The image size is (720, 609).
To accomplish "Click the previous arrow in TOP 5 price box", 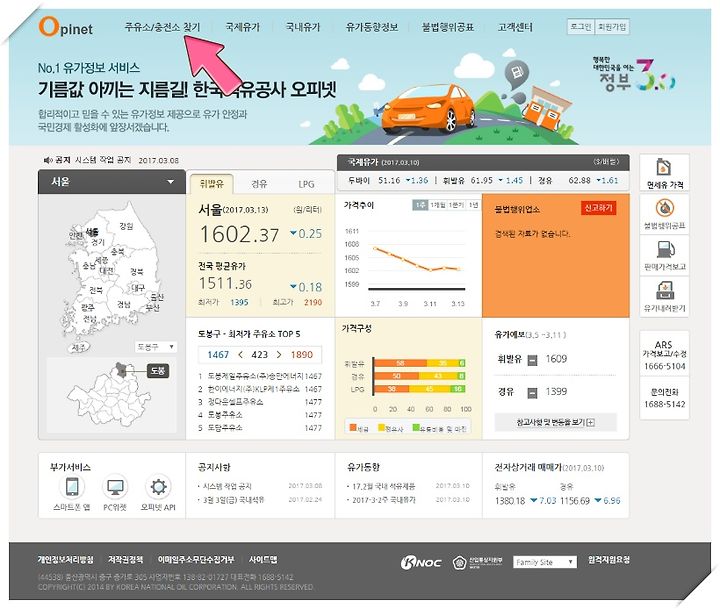I will [x=241, y=355].
